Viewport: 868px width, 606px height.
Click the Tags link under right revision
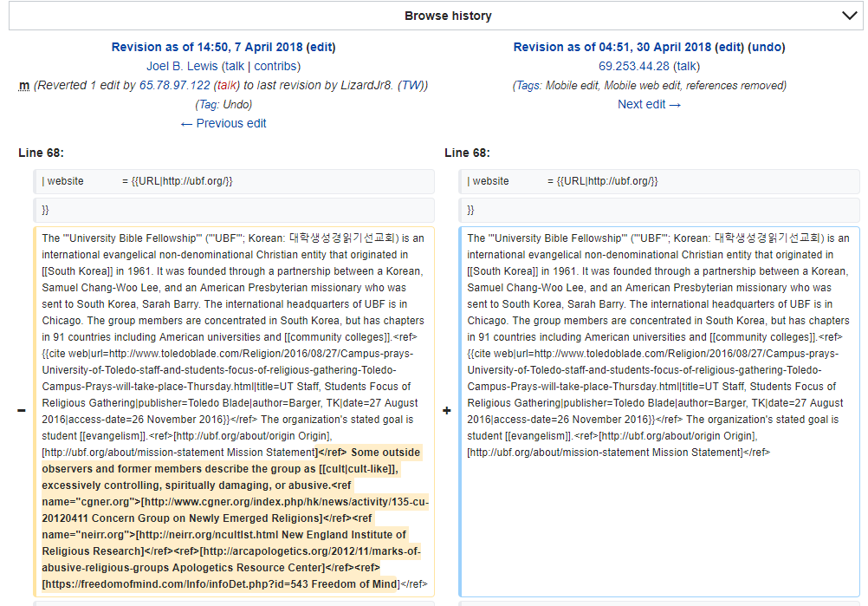tap(528, 85)
